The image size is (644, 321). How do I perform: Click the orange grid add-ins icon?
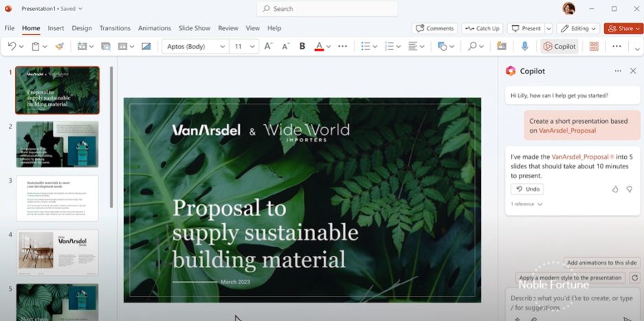click(x=594, y=46)
